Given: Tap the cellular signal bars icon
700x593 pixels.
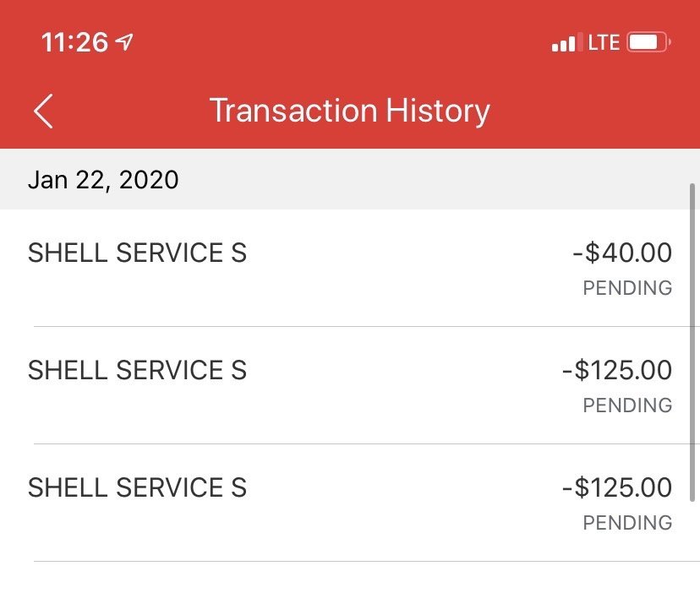Looking at the screenshot, I should tap(564, 42).
